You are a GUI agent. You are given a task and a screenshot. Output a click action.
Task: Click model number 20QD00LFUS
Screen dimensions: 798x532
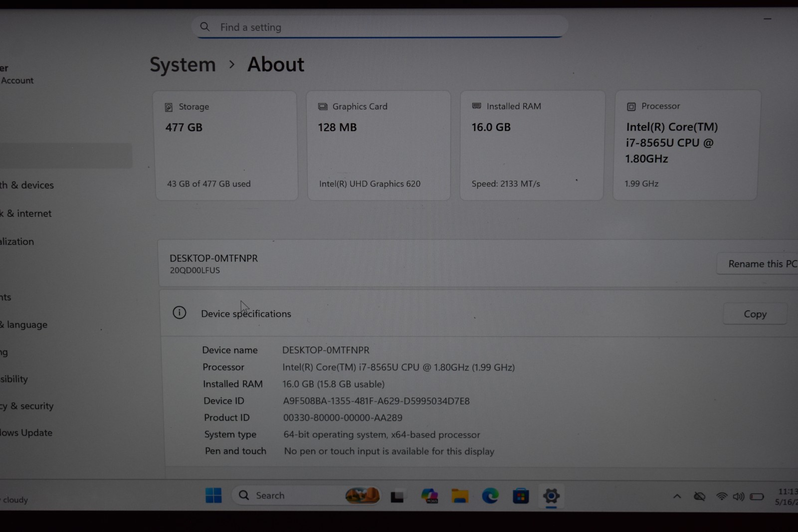[x=195, y=270]
